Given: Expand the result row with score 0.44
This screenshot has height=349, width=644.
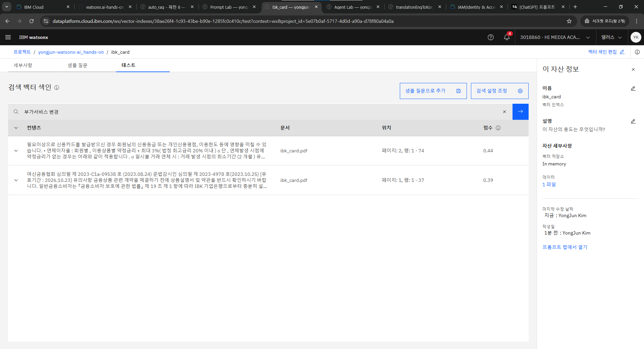Looking at the screenshot, I should (16, 151).
